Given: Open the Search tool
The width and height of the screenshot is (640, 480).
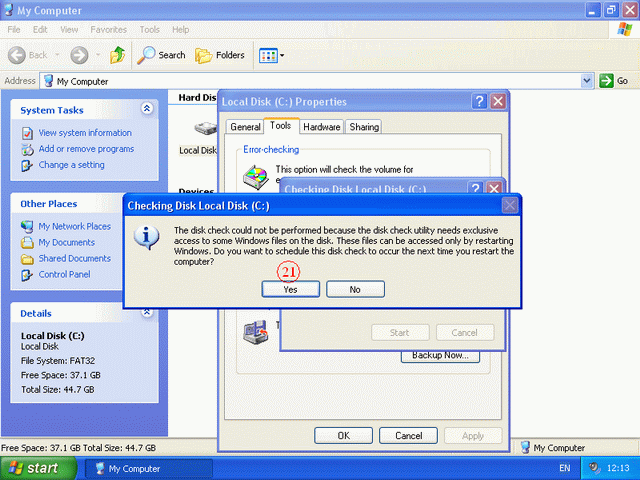Looking at the screenshot, I should pos(162,55).
